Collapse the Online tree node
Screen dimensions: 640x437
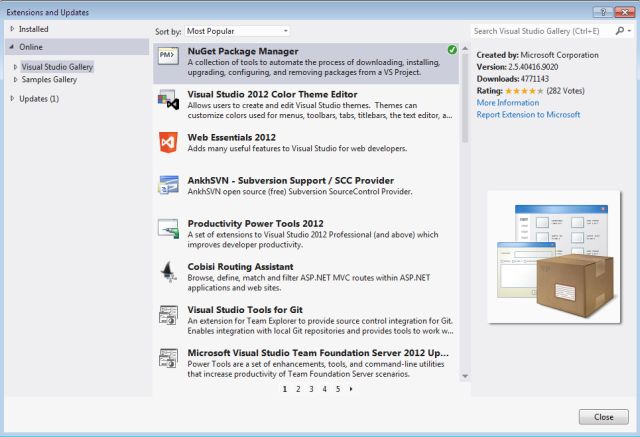[12, 47]
